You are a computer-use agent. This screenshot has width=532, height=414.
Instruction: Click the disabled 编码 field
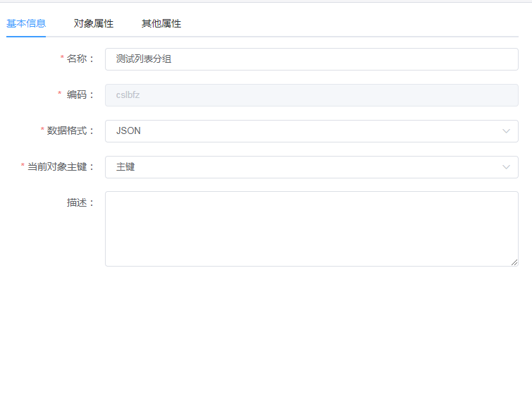coord(311,95)
